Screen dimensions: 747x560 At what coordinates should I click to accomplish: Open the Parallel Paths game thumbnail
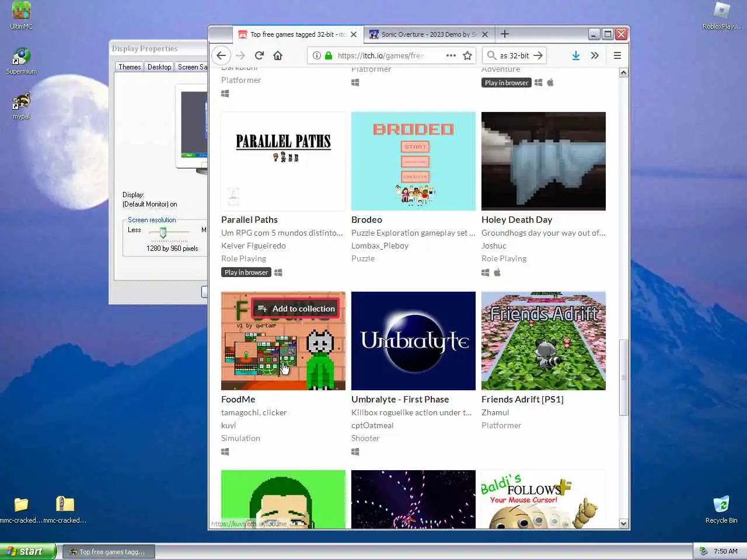pyautogui.click(x=283, y=161)
